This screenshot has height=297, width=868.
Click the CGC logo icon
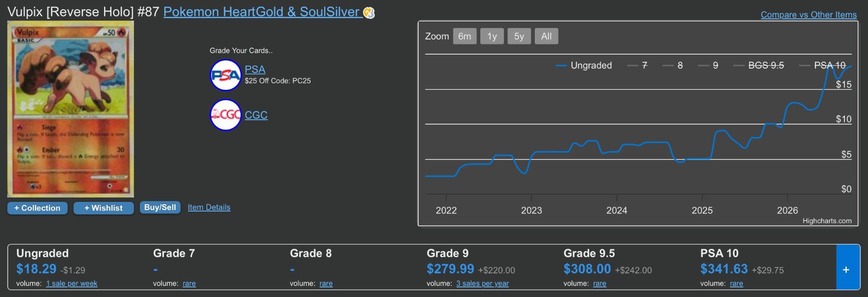(x=225, y=115)
